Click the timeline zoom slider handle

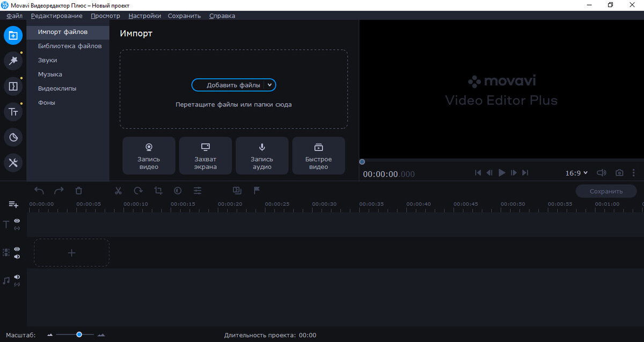79,334
